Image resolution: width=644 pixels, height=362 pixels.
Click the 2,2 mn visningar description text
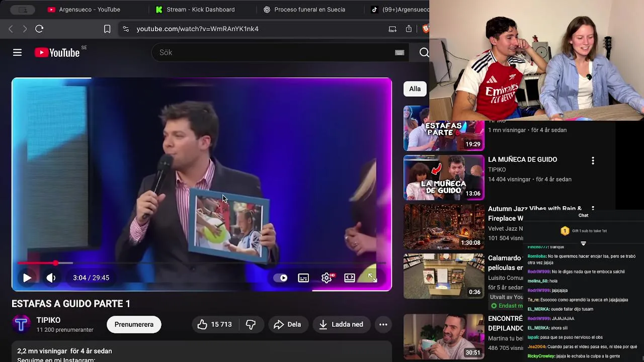[x=64, y=351]
